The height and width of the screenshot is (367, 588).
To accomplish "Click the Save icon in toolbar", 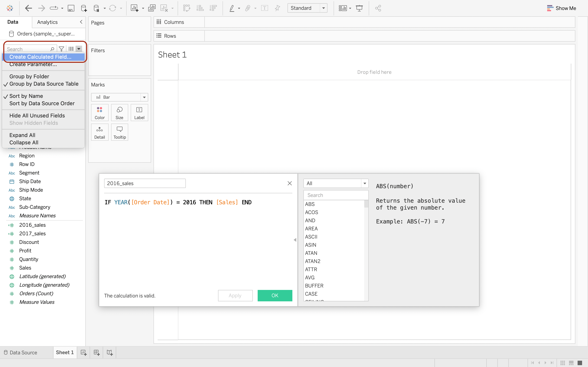I will click(71, 8).
